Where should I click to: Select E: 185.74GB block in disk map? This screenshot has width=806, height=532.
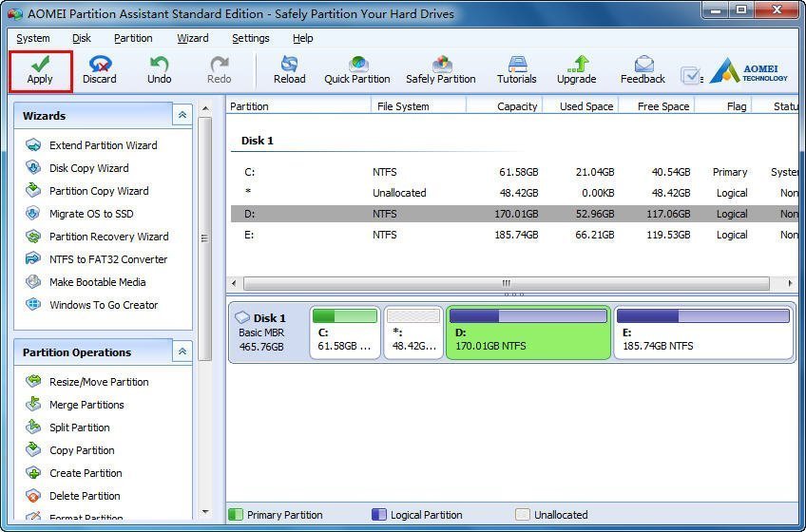(703, 332)
